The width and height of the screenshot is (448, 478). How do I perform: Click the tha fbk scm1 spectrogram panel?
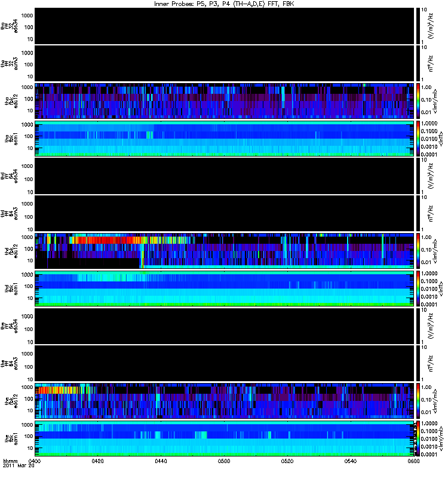tap(225, 139)
